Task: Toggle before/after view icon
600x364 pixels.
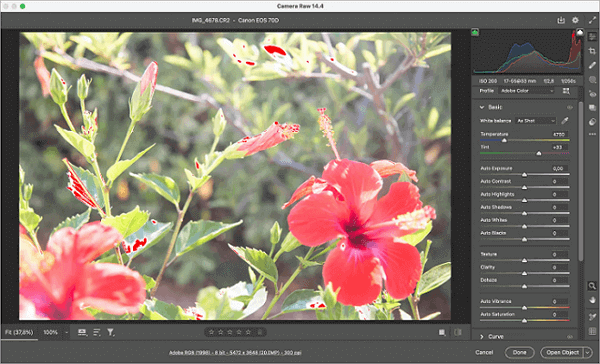Action: (442, 332)
